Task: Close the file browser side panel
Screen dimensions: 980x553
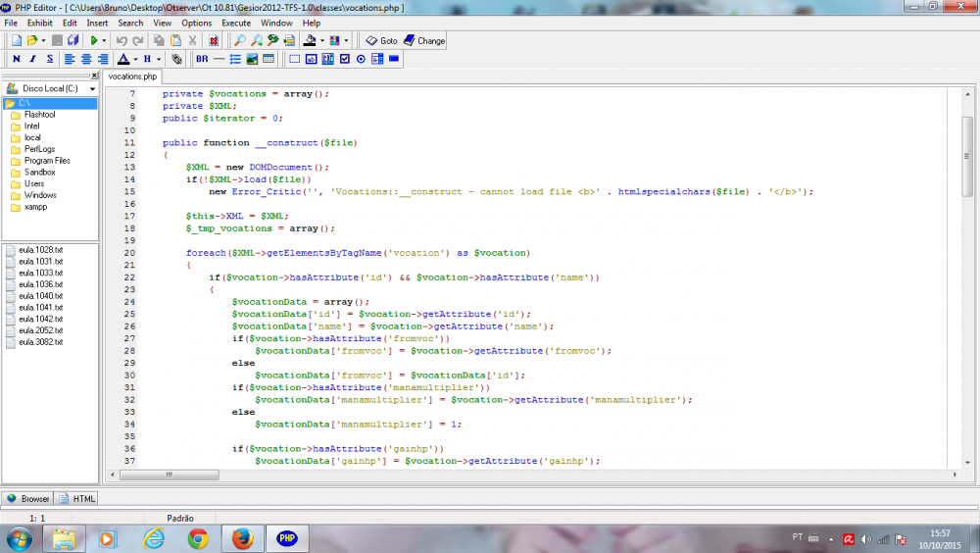Action: point(94,75)
